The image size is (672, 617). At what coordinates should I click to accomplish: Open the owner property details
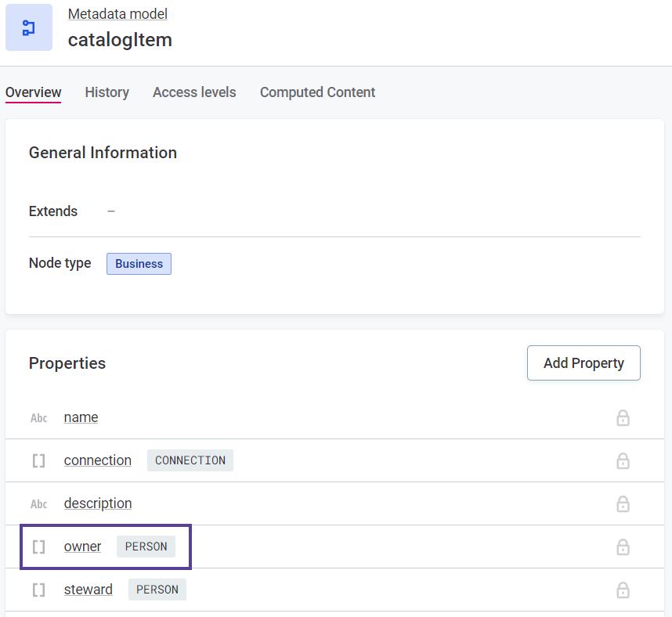click(x=82, y=547)
